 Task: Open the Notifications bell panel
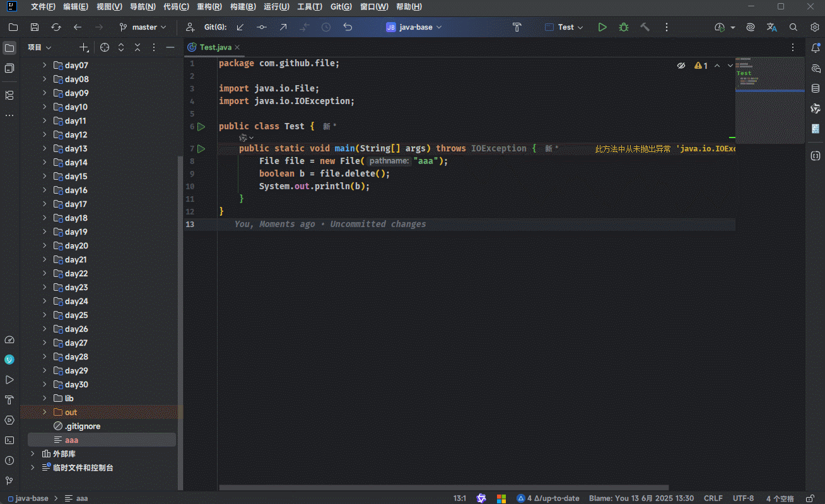click(x=816, y=48)
